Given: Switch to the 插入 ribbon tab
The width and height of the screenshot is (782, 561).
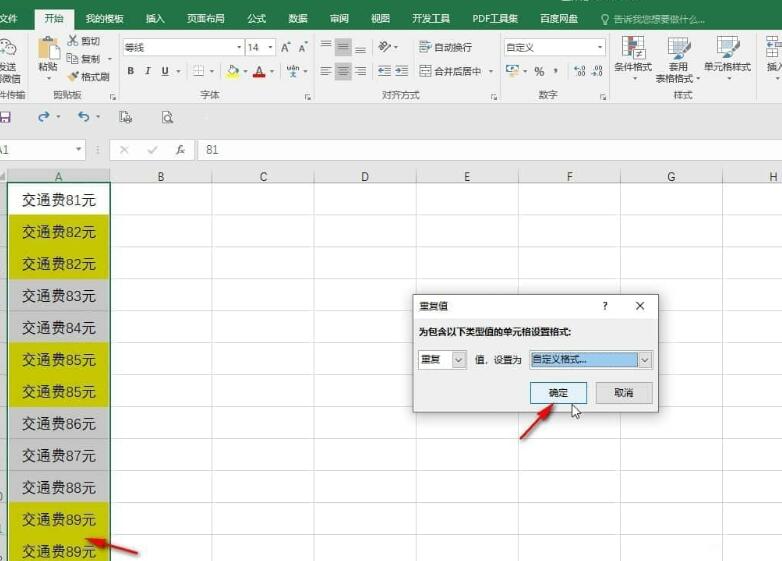Looking at the screenshot, I should (155, 19).
